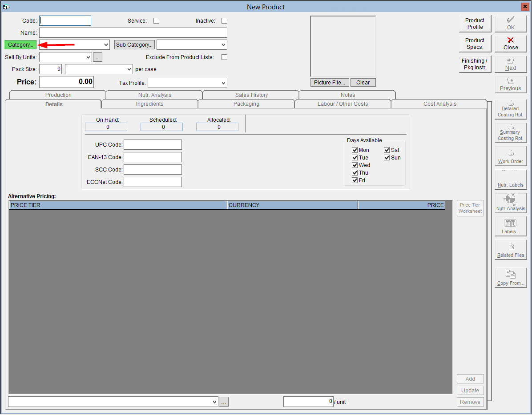This screenshot has width=532, height=415.
Task: Click the ellipsis beside price tier dropdown
Action: click(x=224, y=402)
